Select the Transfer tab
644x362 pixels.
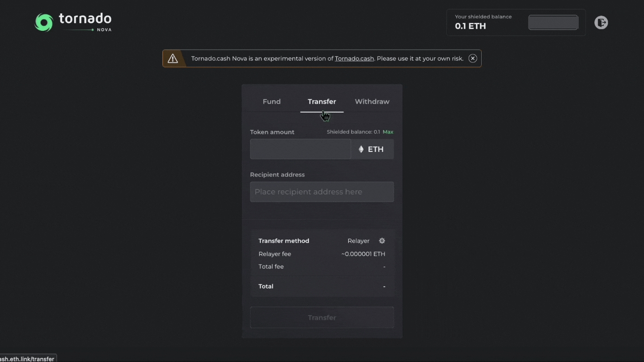[322, 101]
